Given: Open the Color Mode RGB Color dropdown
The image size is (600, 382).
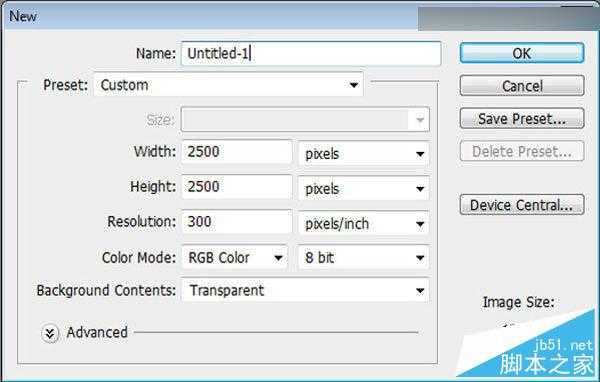Looking at the screenshot, I should [x=234, y=258].
